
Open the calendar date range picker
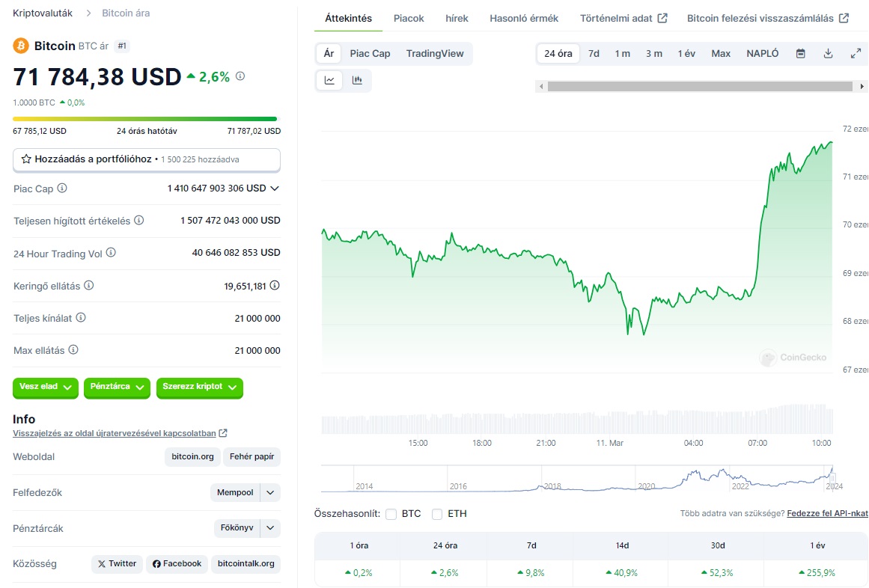[800, 54]
